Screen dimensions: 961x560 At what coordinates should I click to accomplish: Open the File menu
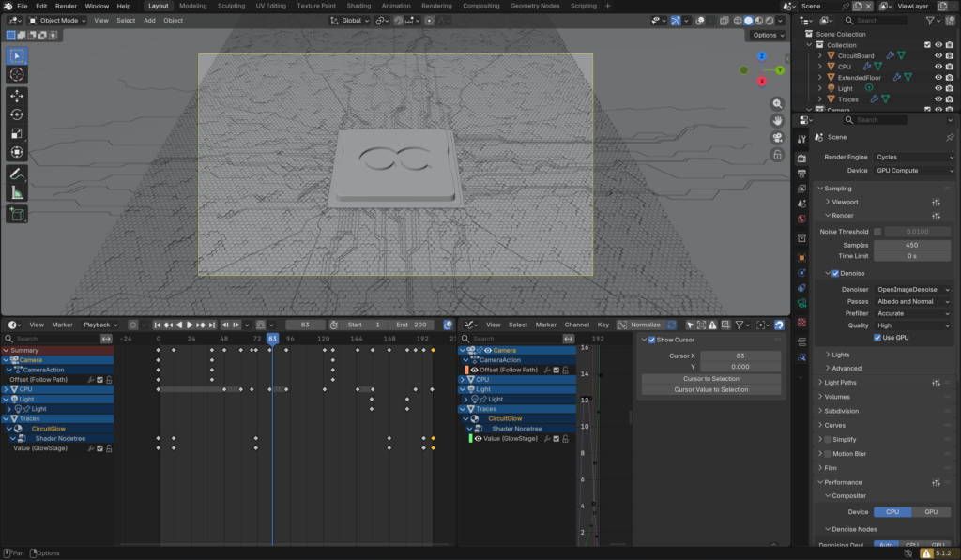(23, 6)
